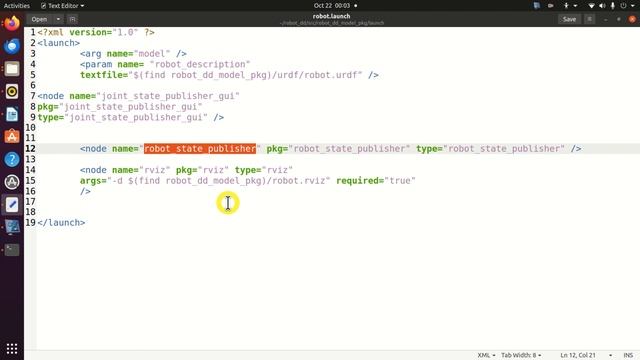Viewport: 640px width, 360px height.
Task: Open the Files manager dock icon
Action: click(12, 69)
